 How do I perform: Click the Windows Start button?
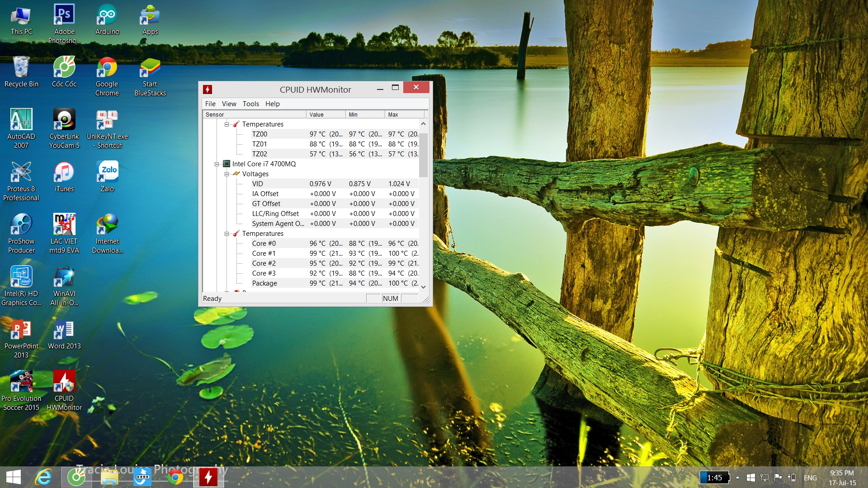pos(14,477)
